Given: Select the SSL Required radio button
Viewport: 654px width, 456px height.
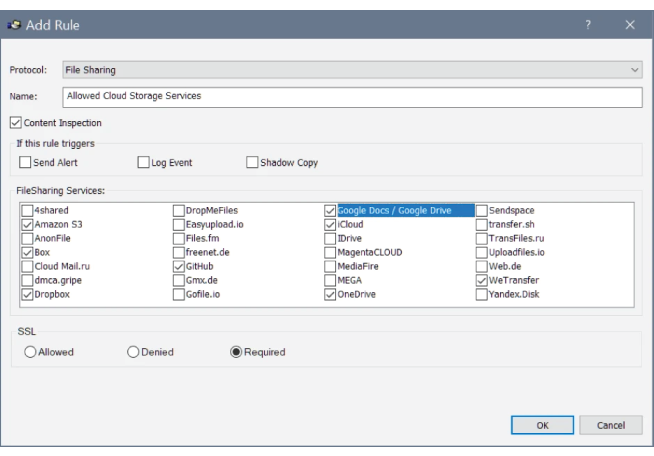Looking at the screenshot, I should pyautogui.click(x=236, y=352).
